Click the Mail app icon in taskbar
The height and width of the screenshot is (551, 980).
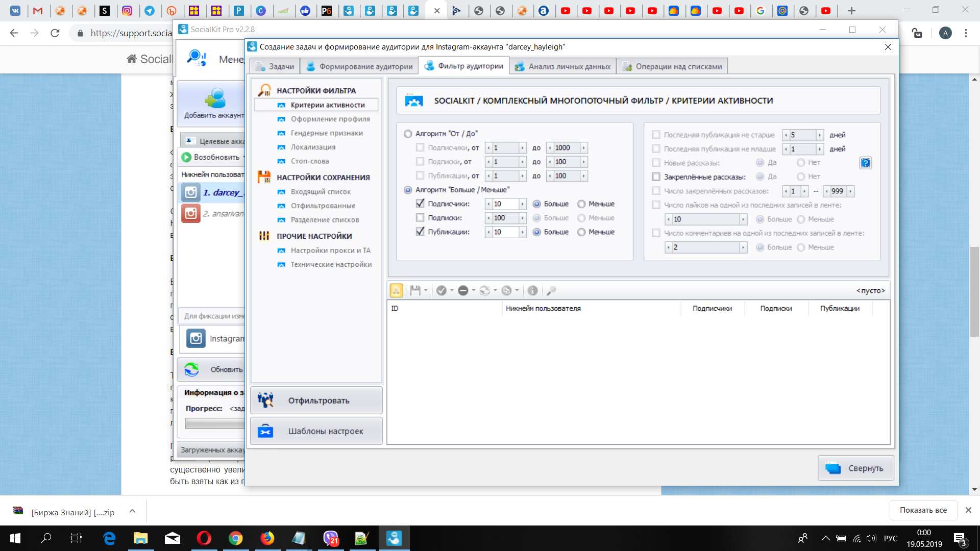point(172,538)
